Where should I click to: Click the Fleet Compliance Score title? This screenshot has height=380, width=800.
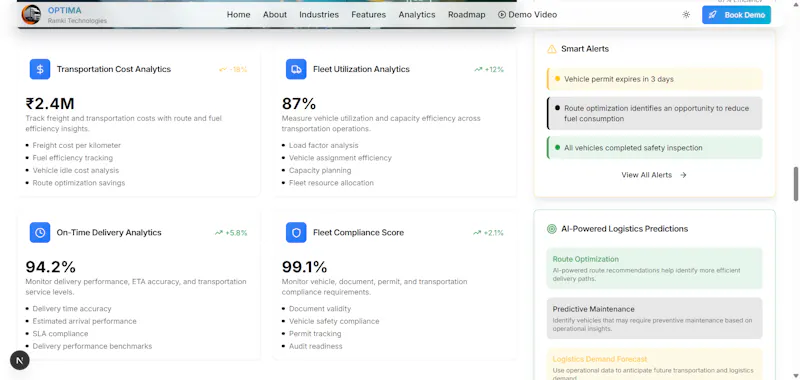tap(359, 232)
